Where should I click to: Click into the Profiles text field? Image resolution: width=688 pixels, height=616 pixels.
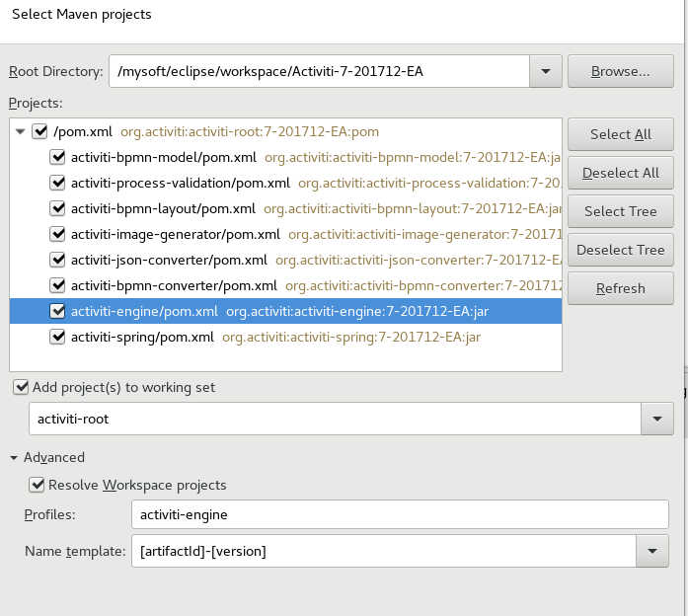click(x=399, y=514)
